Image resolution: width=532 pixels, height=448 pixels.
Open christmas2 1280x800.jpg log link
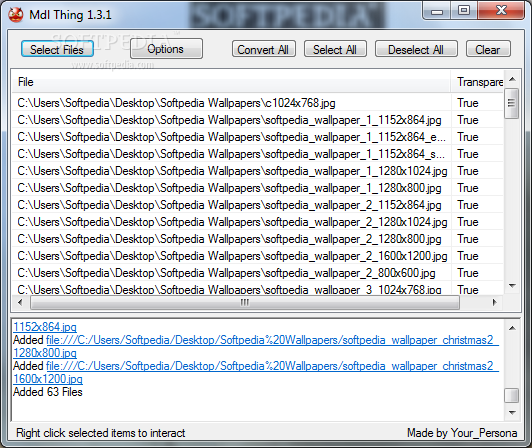(x=256, y=346)
